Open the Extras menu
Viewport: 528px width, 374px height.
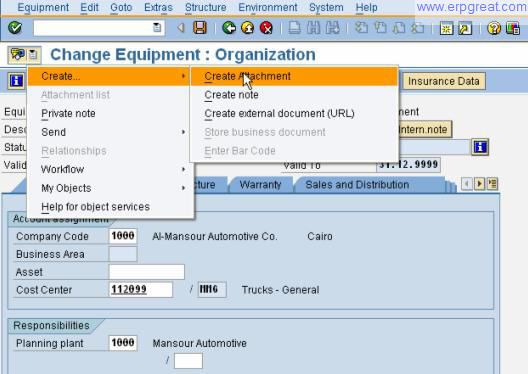(158, 7)
